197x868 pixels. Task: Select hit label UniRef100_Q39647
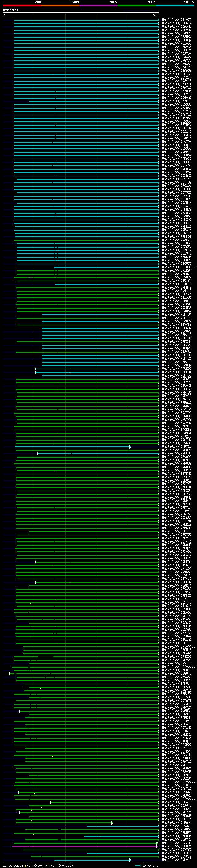[177, 792]
